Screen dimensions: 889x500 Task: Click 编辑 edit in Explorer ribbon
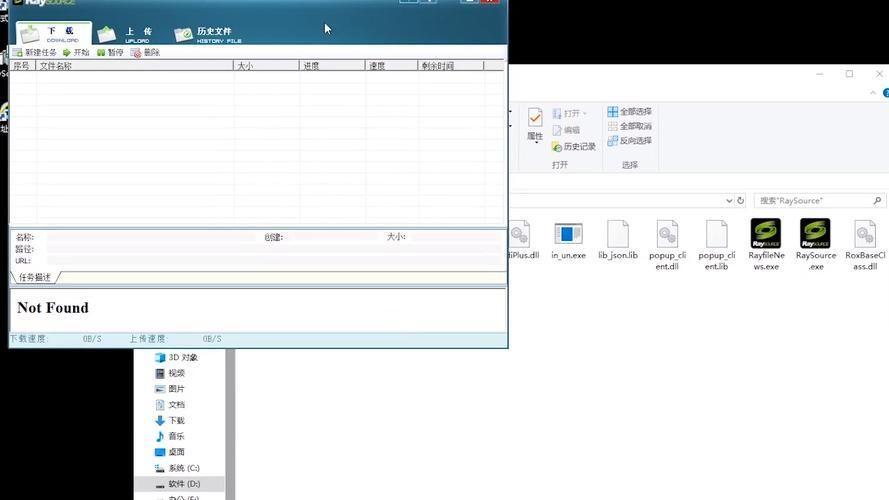point(566,130)
